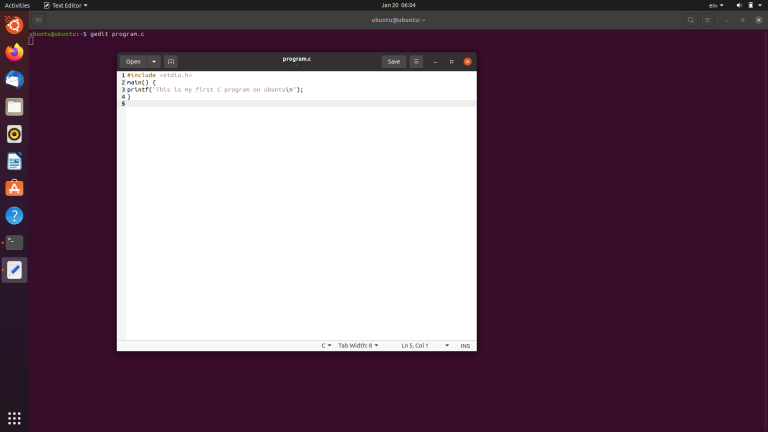This screenshot has width=768, height=432.
Task: Open the clock calendar Jan 20 06:04
Action: click(398, 5)
